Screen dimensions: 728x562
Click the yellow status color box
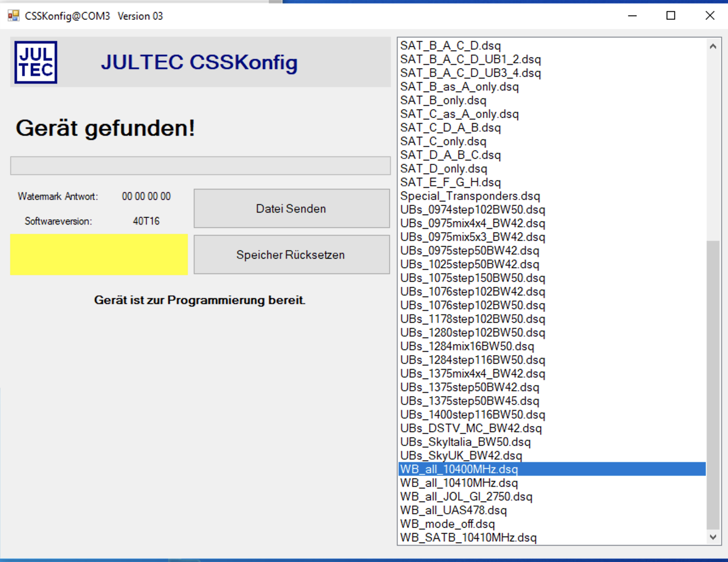click(x=99, y=254)
